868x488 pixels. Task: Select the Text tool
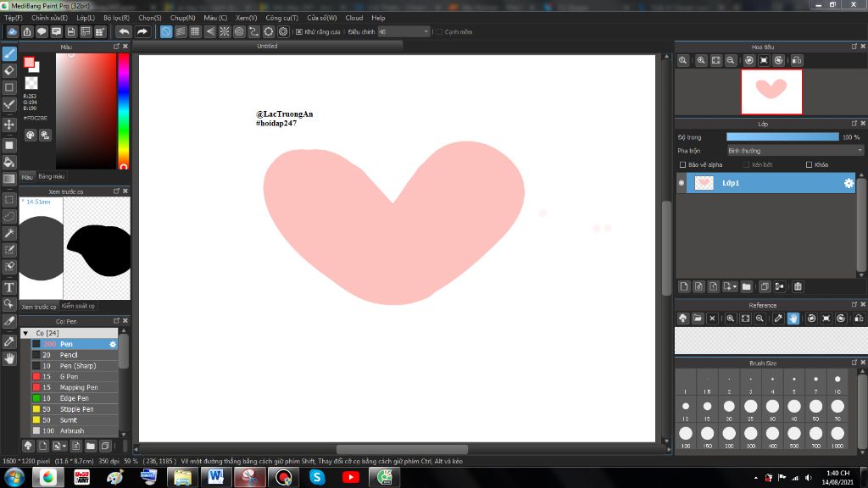pyautogui.click(x=9, y=287)
